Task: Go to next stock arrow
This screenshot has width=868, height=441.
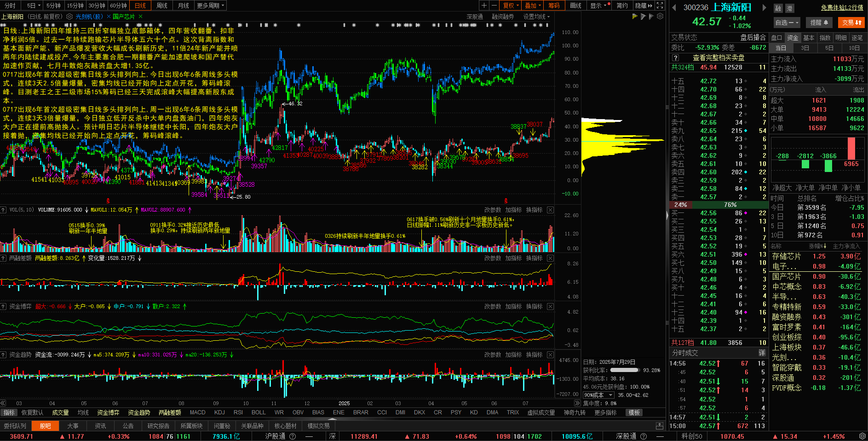Action: click(x=764, y=7)
